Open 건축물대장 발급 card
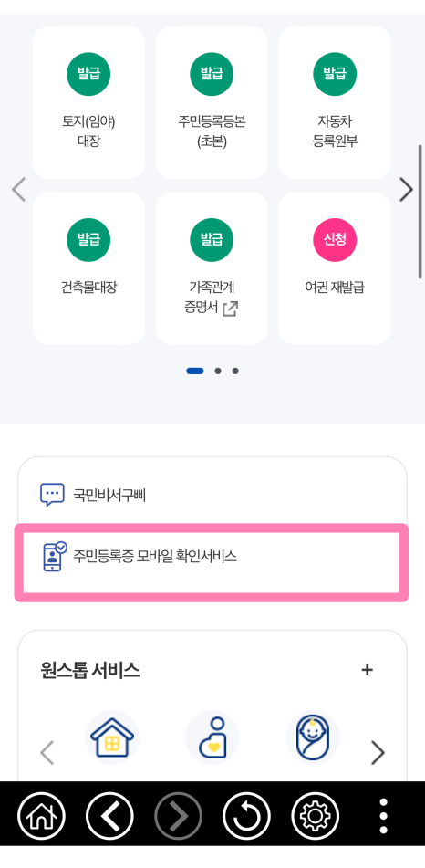 click(x=89, y=268)
